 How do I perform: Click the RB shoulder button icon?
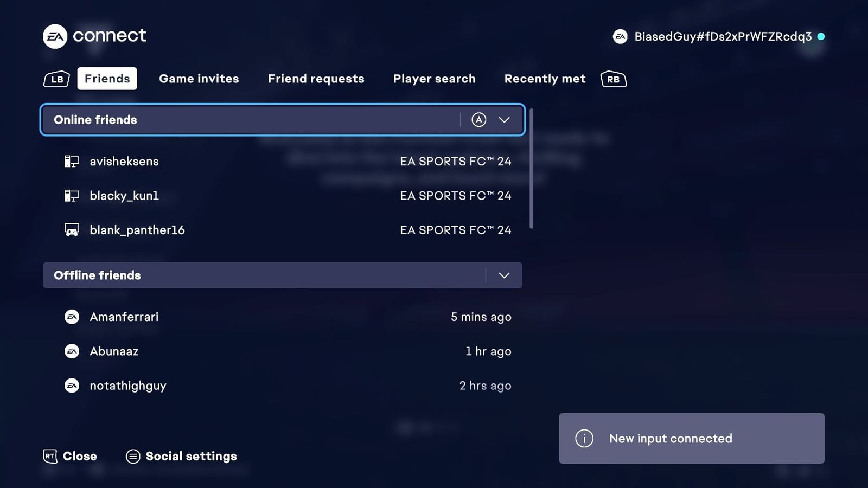613,79
